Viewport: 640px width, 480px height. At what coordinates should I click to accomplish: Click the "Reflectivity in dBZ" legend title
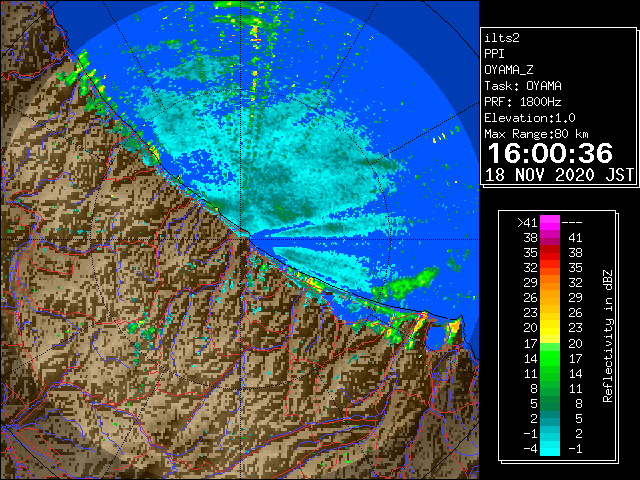tap(608, 336)
